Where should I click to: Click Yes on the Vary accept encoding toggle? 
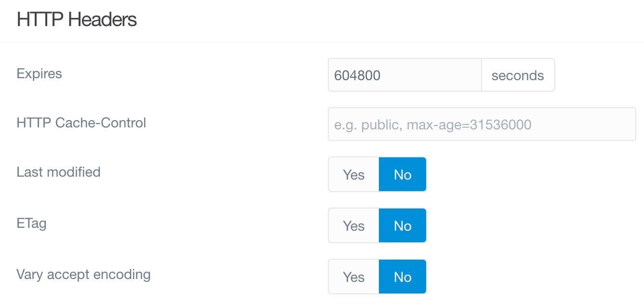pyautogui.click(x=353, y=277)
